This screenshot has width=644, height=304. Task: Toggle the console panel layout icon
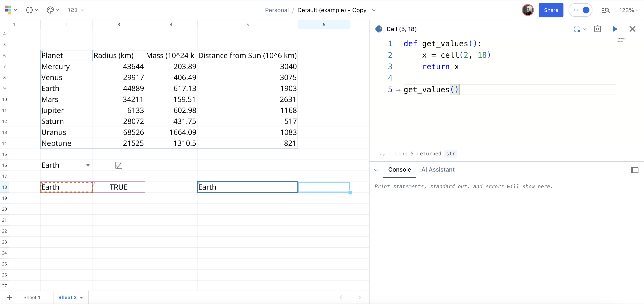[634, 170]
